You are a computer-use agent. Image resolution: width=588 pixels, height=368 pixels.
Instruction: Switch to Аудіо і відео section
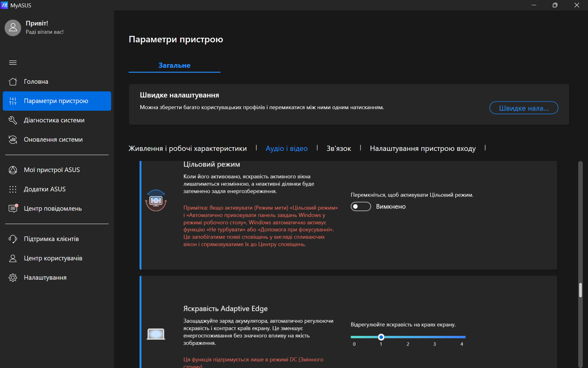pyautogui.click(x=286, y=148)
